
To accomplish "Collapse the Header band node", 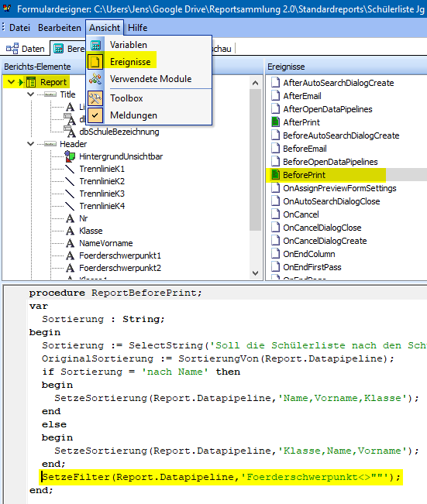I will click(30, 144).
